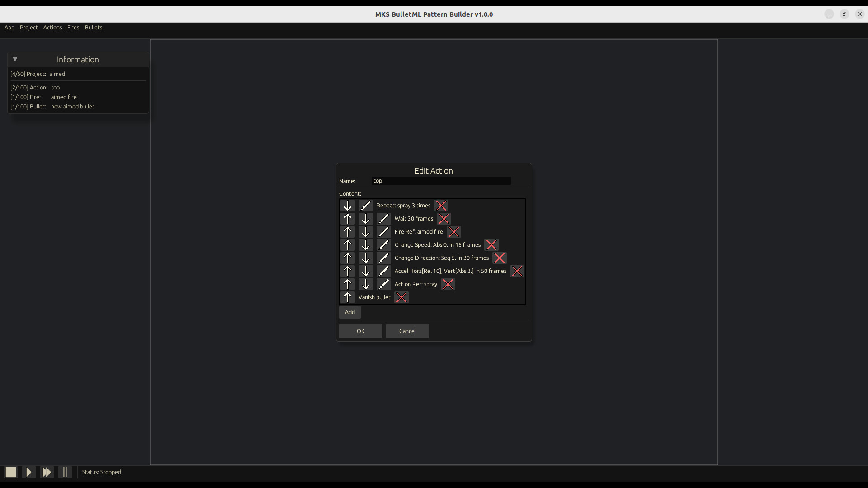
Task: Move "Change Speed" entry down
Action: pyautogui.click(x=365, y=244)
